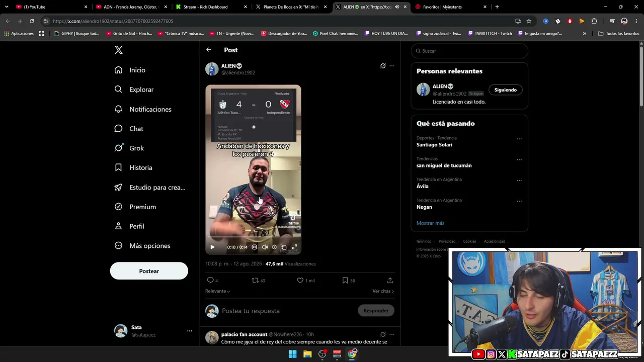Open options for Santiago Solari trend
The height and width of the screenshot is (362, 644).
tap(519, 139)
